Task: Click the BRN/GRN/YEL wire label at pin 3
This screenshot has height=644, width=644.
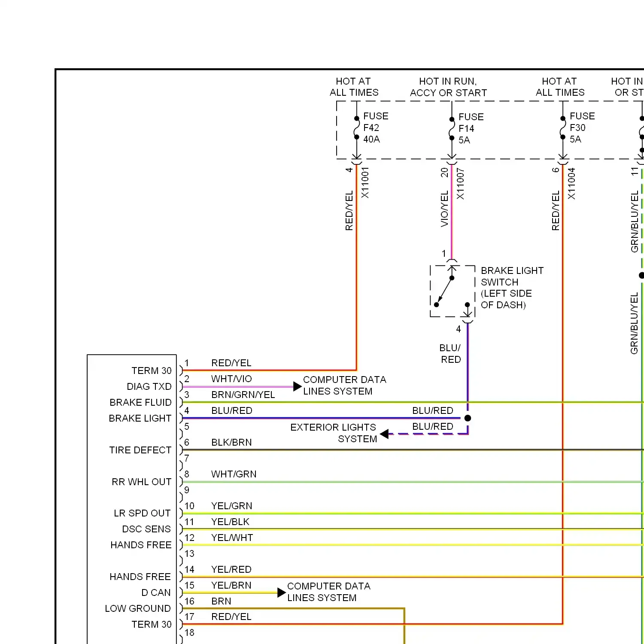Action: click(243, 395)
